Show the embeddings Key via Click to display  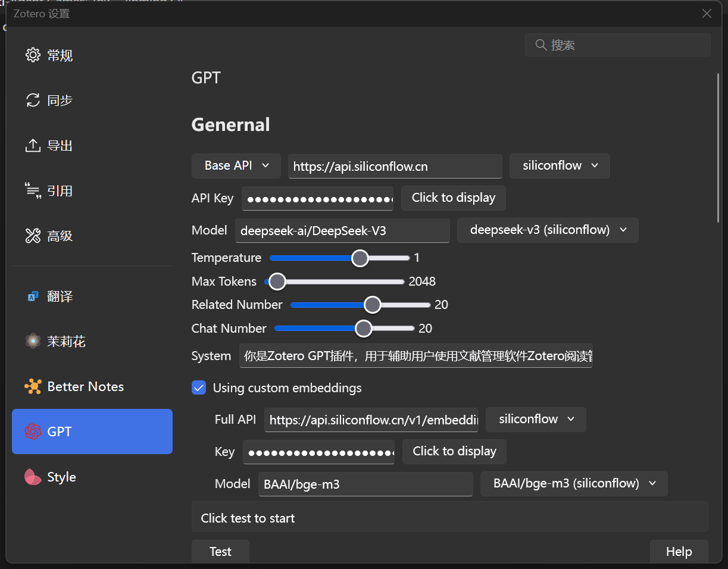(x=454, y=451)
